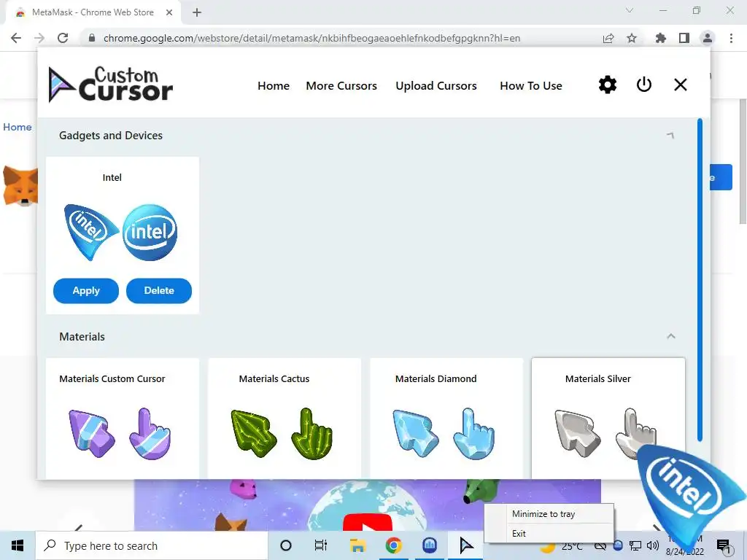Open the Windows Start menu
The image size is (747, 560).
(18, 545)
